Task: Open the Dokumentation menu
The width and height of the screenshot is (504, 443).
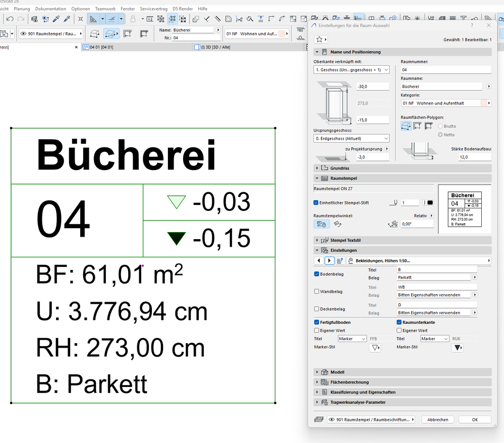Action: (50, 9)
